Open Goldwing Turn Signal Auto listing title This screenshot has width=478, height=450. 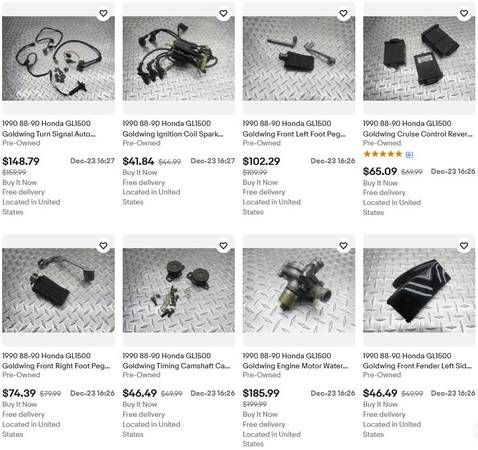pyautogui.click(x=49, y=129)
